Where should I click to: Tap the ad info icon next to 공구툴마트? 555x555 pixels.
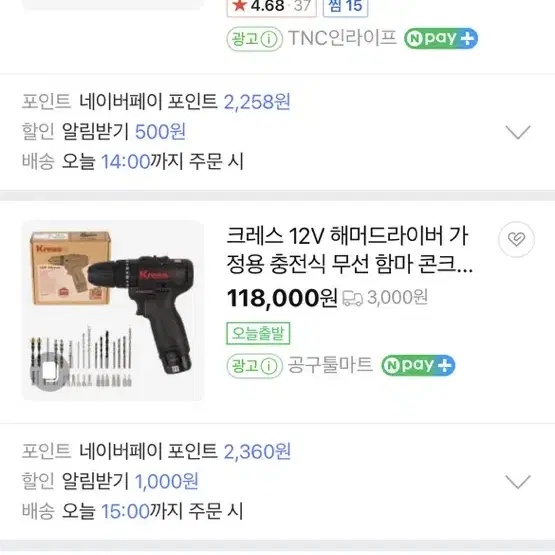(x=268, y=366)
